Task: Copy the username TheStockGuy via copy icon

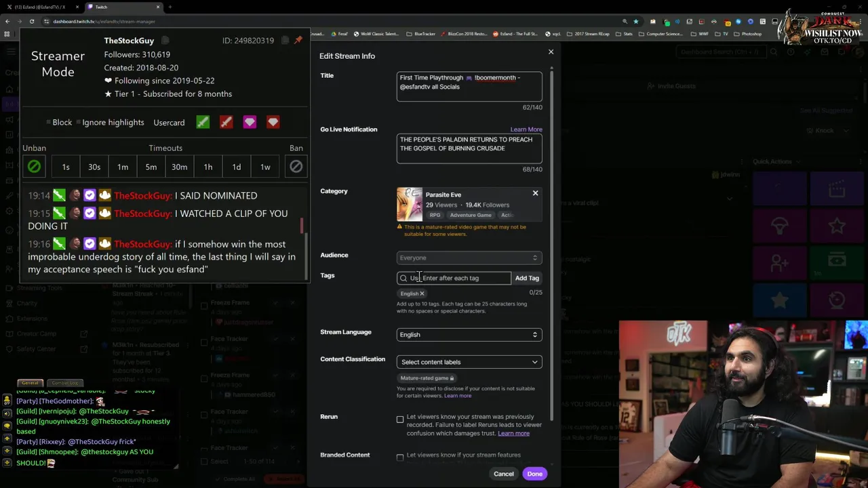Action: tap(165, 41)
